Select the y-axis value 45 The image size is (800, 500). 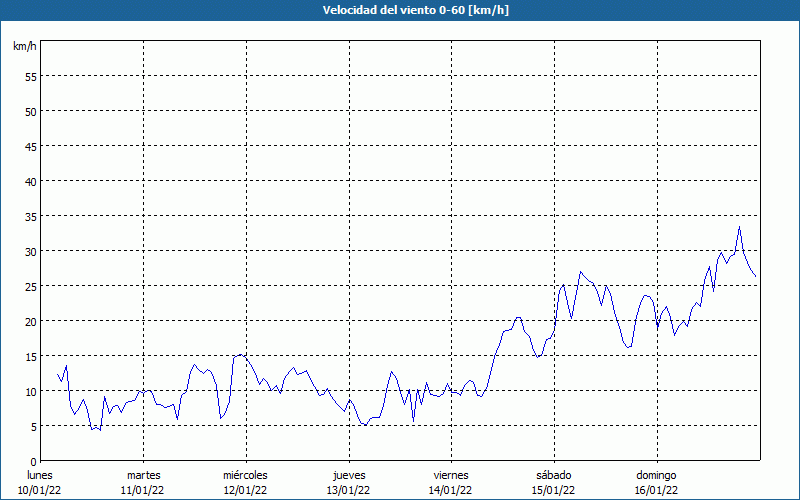coord(31,147)
